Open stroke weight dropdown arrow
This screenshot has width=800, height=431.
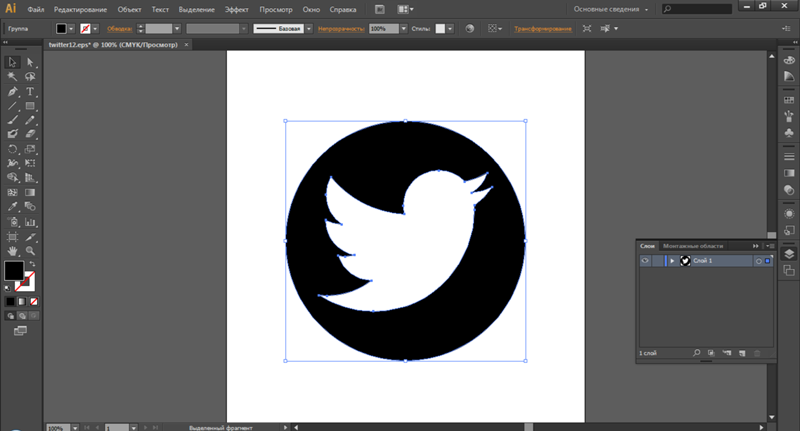[x=177, y=29]
